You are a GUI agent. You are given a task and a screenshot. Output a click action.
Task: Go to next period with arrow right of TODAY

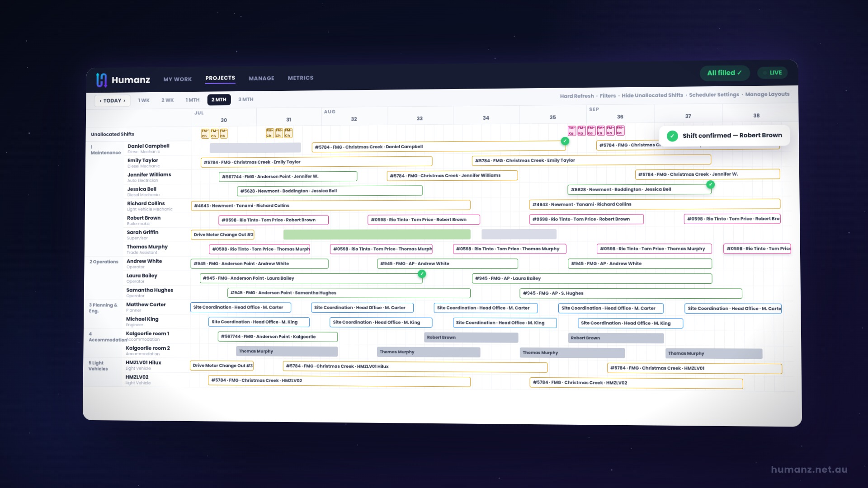click(x=124, y=101)
